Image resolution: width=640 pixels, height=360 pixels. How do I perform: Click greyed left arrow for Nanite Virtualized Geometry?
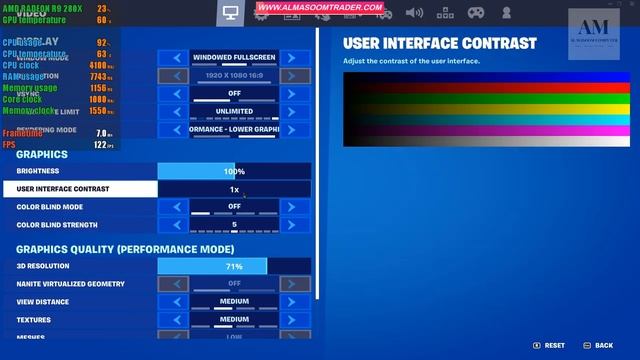(173, 284)
